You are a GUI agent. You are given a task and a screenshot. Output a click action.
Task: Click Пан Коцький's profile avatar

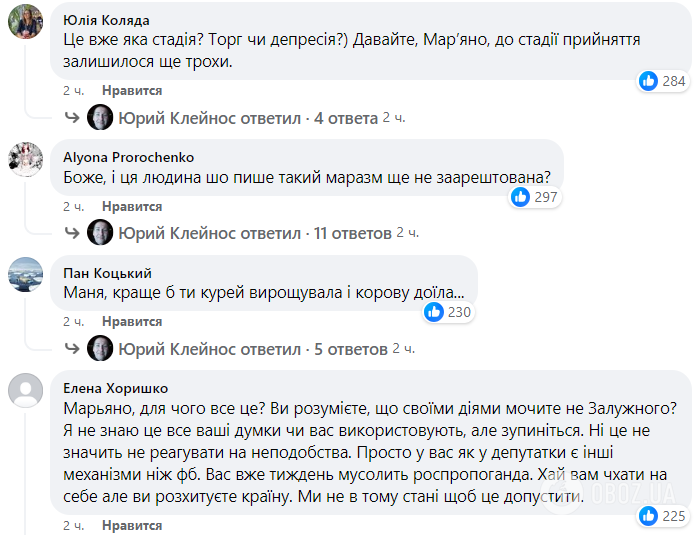coord(25,273)
